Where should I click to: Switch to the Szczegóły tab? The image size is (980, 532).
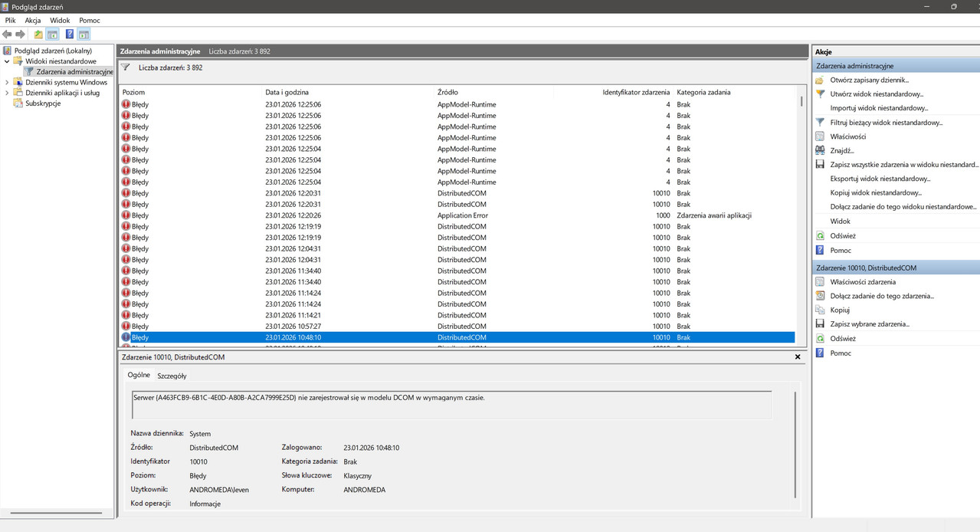coord(172,376)
